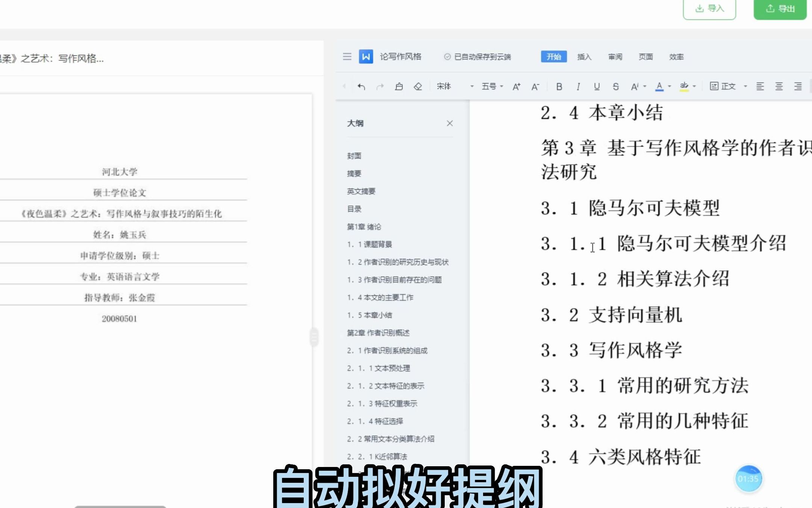Click 河北大学 on the cover preview
This screenshot has width=812, height=508.
coord(120,172)
